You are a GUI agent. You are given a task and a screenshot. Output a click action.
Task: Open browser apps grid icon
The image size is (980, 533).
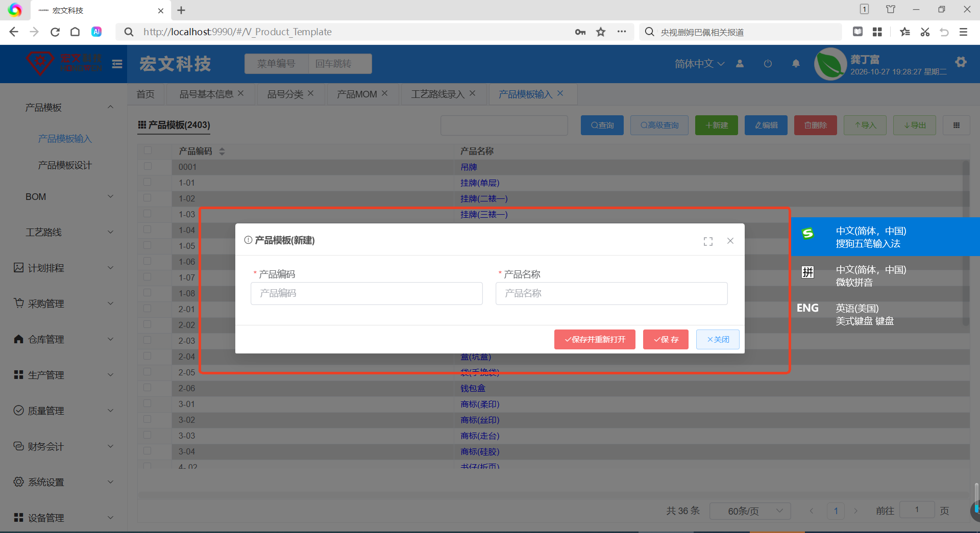pyautogui.click(x=877, y=32)
